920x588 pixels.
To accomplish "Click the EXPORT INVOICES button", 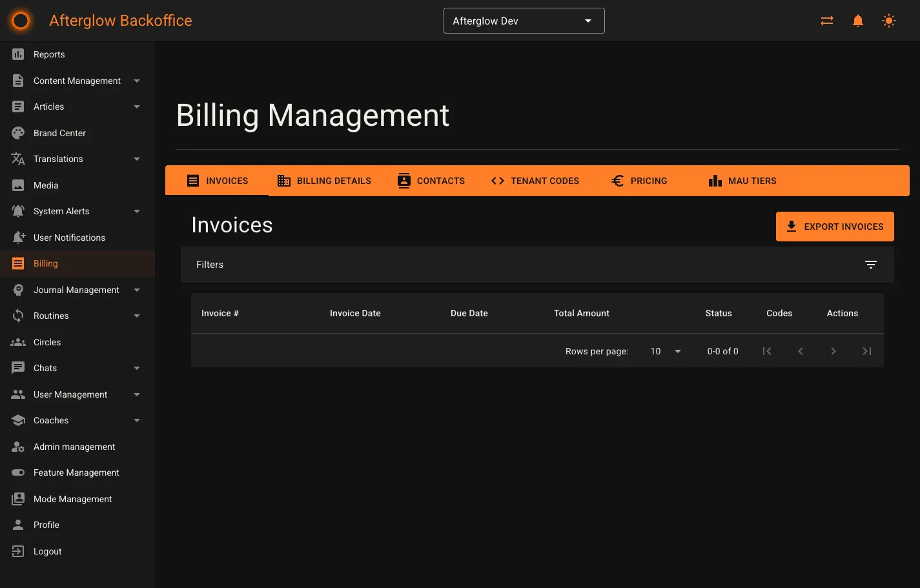I will click(835, 227).
